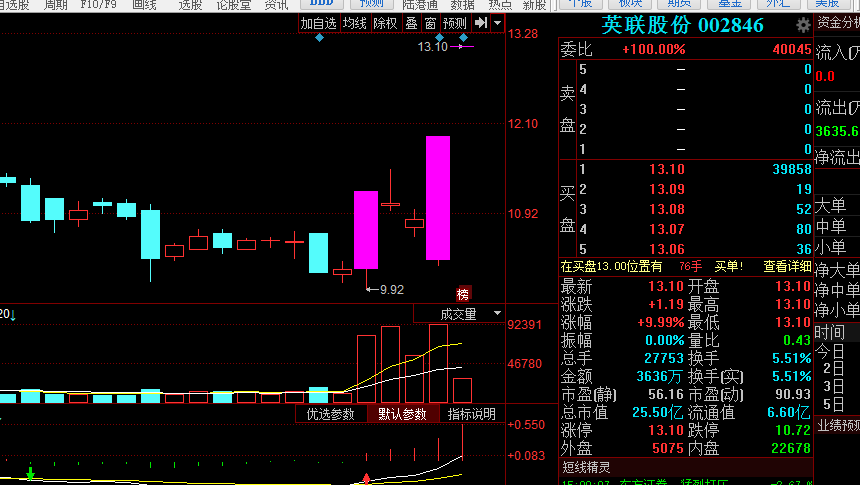This screenshot has height=485, width=860.
Task: Click 加自选 to add stock to watchlist
Action: [318, 23]
